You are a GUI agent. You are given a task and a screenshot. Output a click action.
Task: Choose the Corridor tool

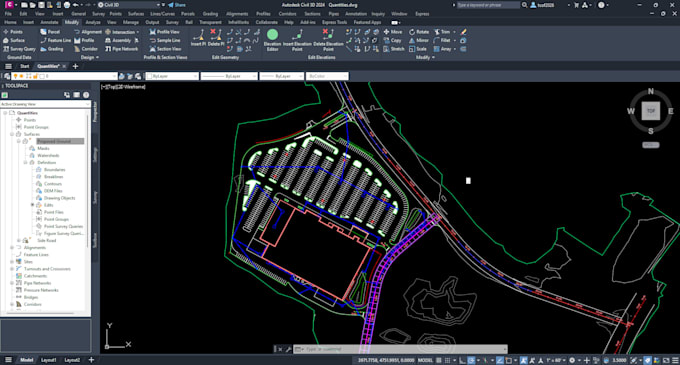click(86, 49)
